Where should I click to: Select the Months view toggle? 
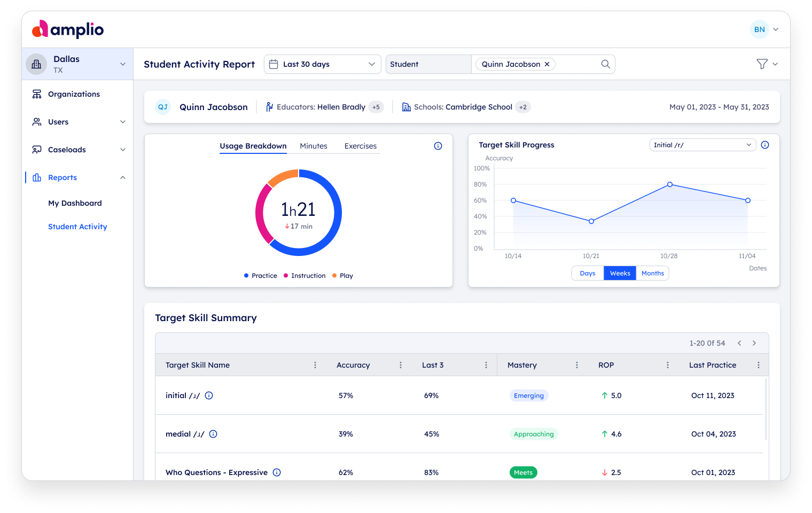point(652,273)
